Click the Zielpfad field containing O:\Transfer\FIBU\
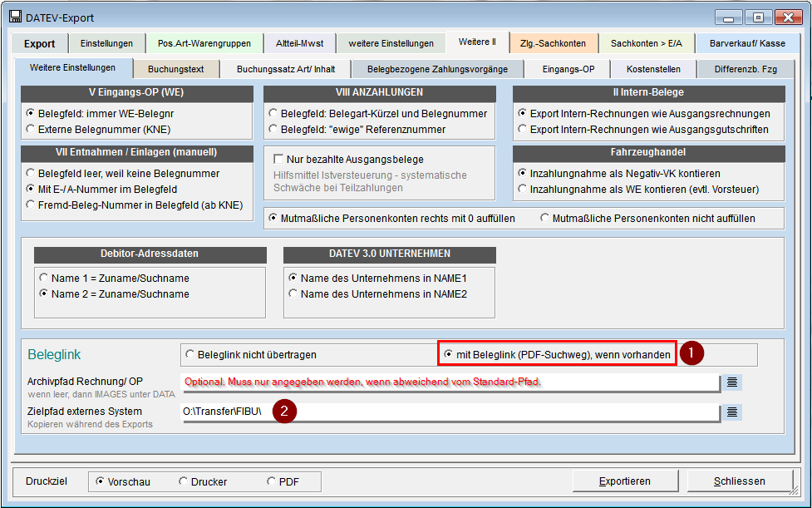812x508 pixels. tap(450, 412)
